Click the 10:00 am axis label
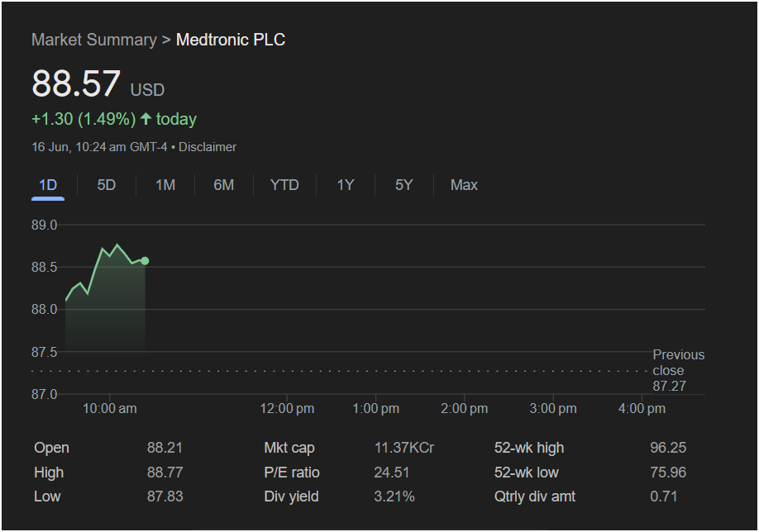The height and width of the screenshot is (532, 759). tap(110, 409)
